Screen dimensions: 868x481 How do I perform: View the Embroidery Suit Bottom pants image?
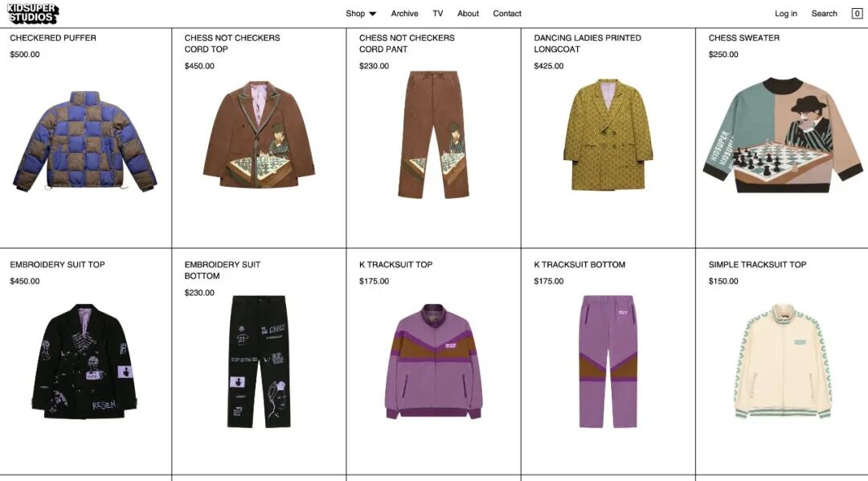(x=259, y=361)
